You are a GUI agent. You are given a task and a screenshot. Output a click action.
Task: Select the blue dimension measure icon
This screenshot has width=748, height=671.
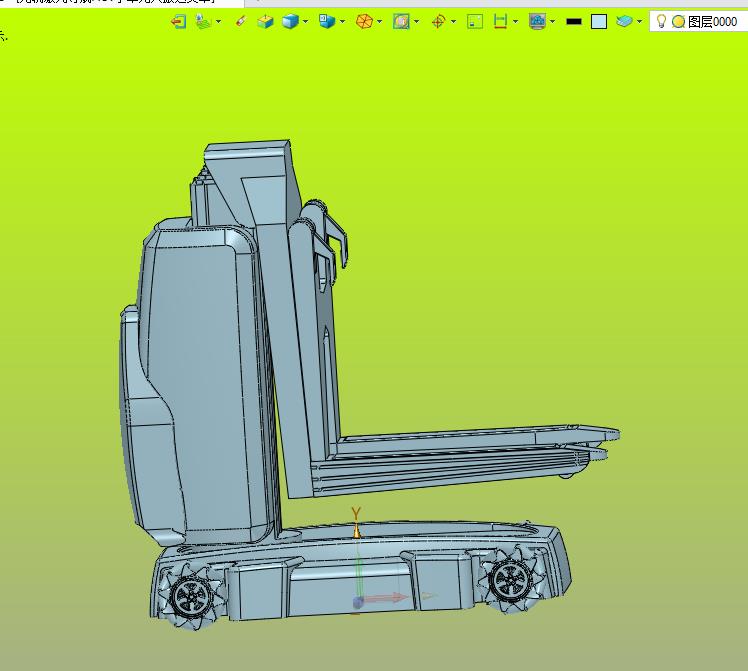[500, 21]
